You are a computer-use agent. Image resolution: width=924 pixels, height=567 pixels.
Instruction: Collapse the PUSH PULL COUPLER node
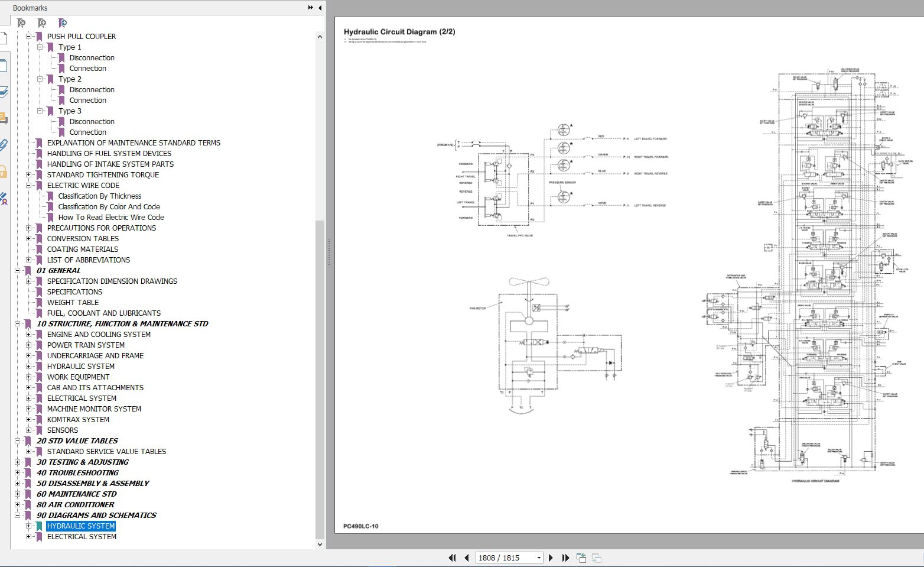click(x=28, y=37)
